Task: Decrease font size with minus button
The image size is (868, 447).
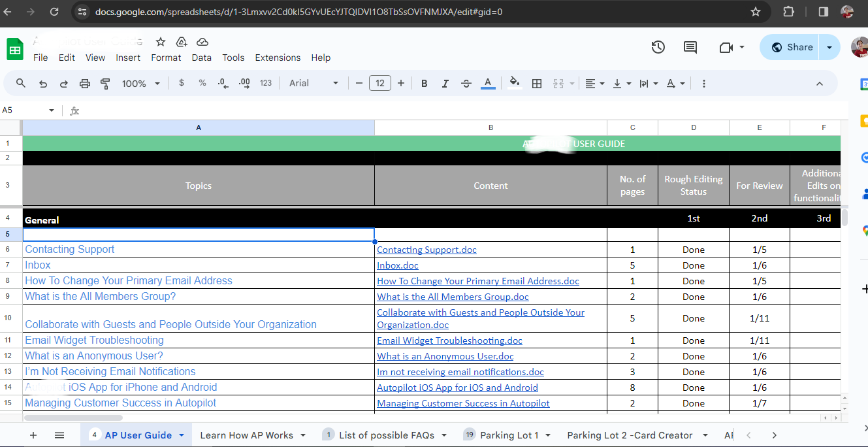Action: coord(359,83)
